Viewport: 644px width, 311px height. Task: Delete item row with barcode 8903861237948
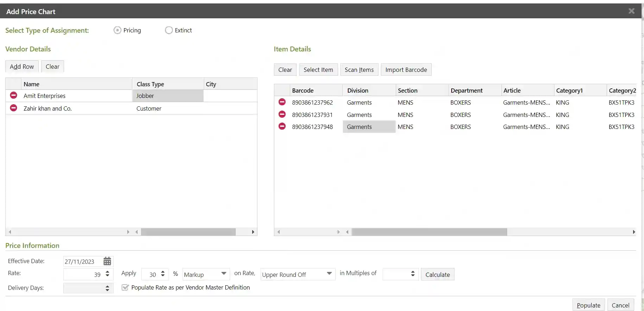282,126
